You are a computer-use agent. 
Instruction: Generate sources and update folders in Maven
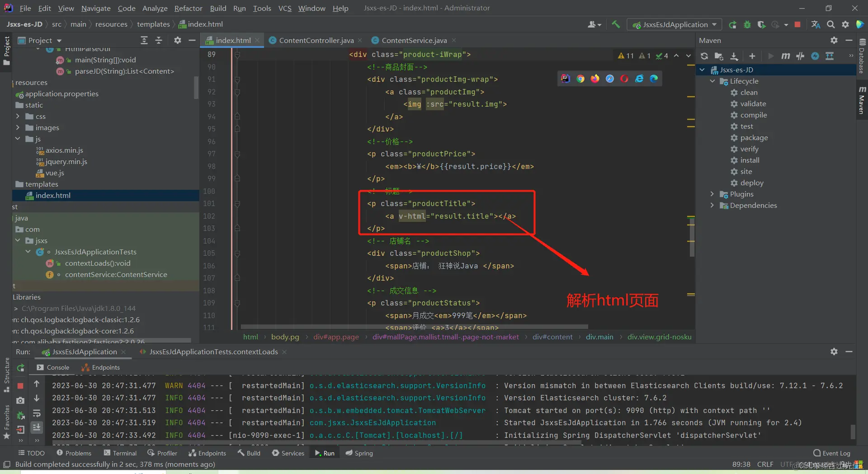[x=719, y=56]
